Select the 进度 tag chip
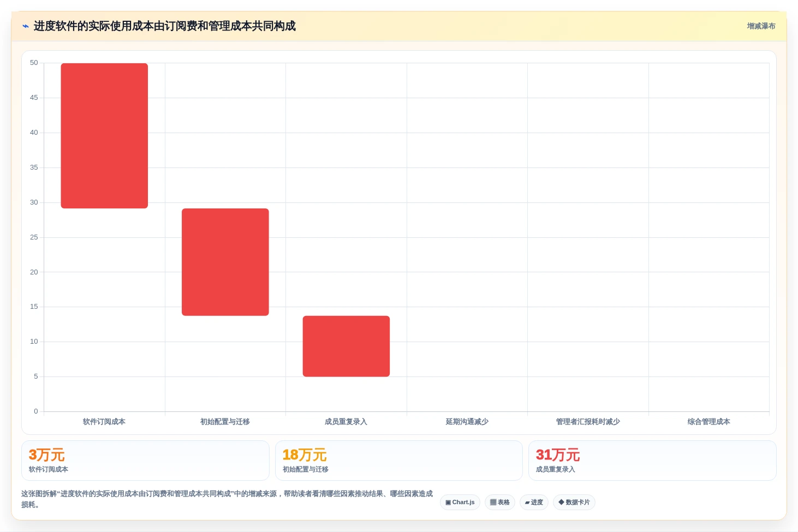Image resolution: width=798 pixels, height=532 pixels. (x=534, y=503)
